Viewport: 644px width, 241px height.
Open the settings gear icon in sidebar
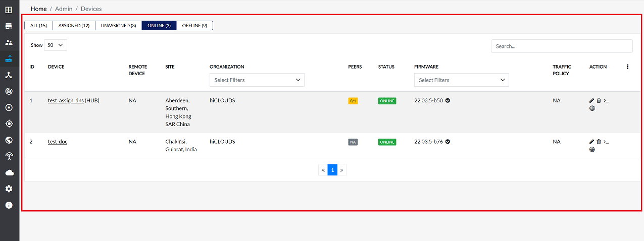pos(9,189)
